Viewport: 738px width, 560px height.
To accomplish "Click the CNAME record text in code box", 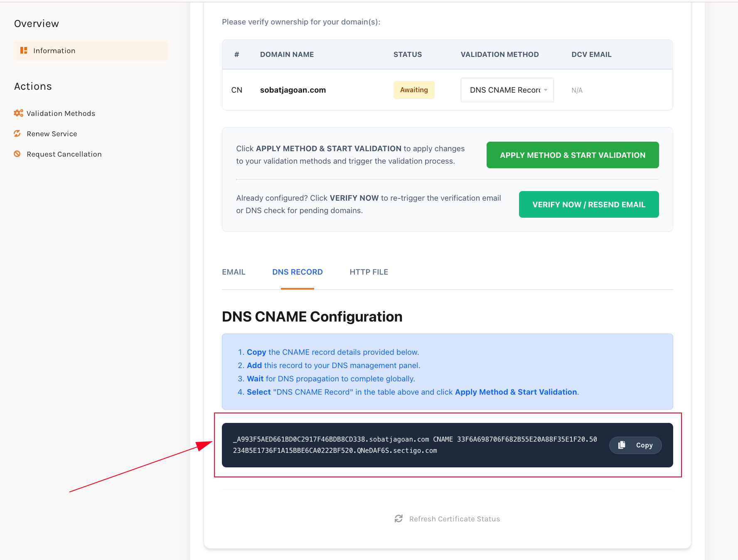I will coord(415,445).
